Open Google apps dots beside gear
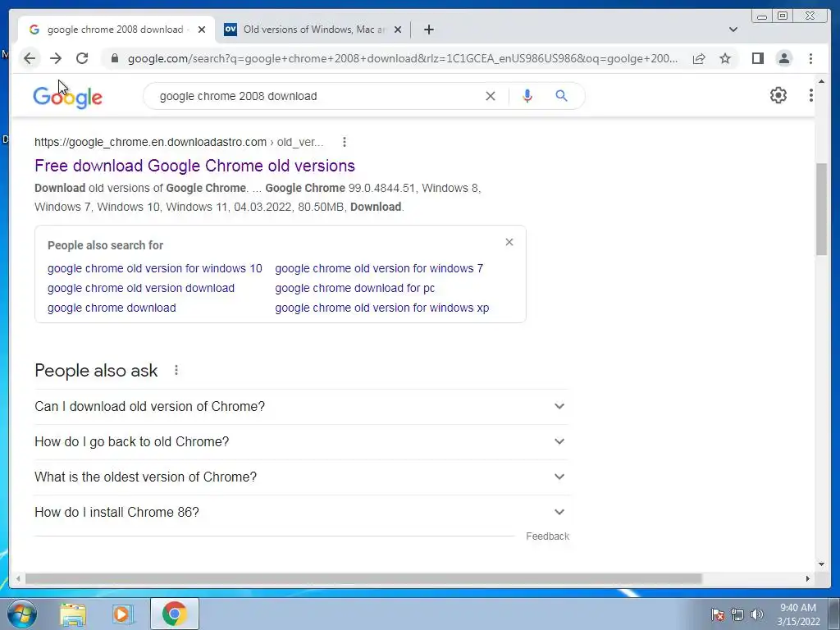The height and width of the screenshot is (630, 840). pyautogui.click(x=810, y=95)
